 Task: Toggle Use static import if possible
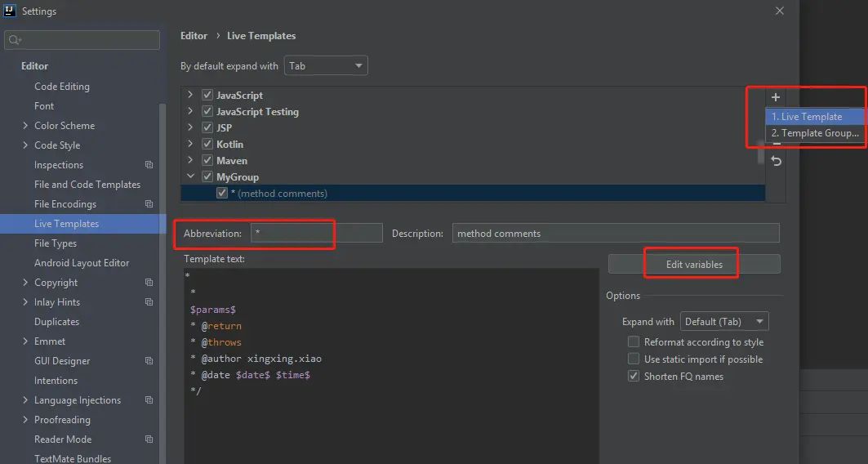633,359
